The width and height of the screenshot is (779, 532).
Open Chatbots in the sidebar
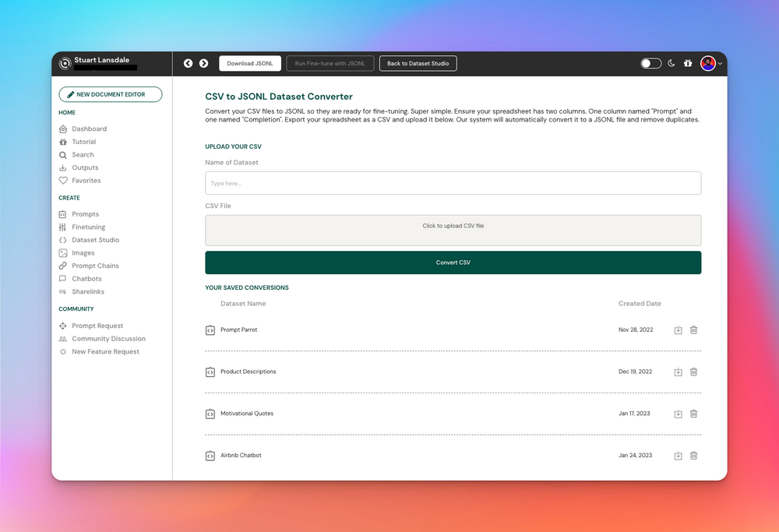tap(80, 279)
